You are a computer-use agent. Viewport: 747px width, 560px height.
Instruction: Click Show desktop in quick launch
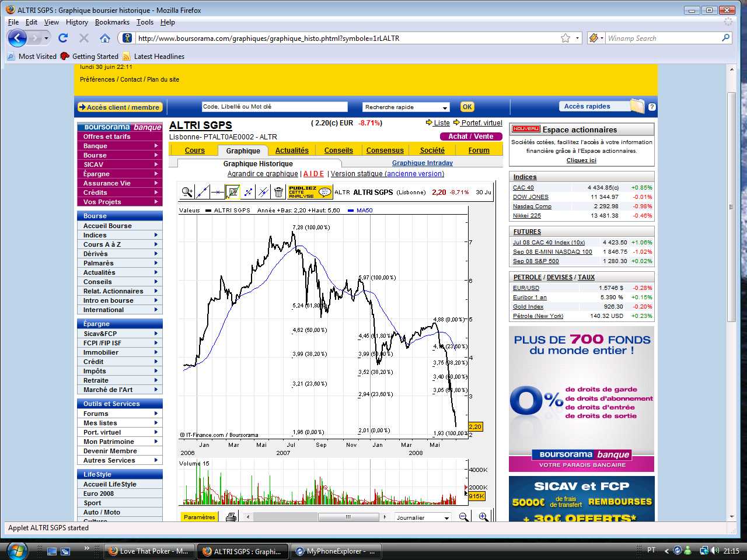click(x=52, y=551)
